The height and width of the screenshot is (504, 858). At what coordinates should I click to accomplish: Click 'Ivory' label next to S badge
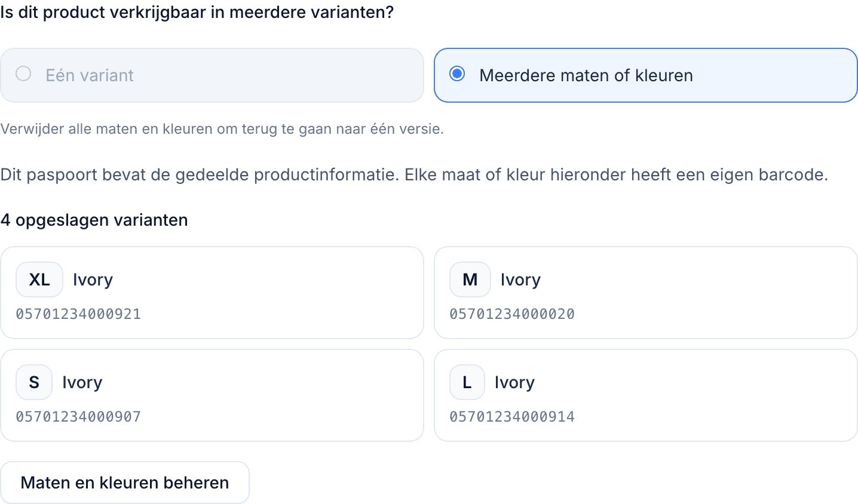pyautogui.click(x=82, y=382)
